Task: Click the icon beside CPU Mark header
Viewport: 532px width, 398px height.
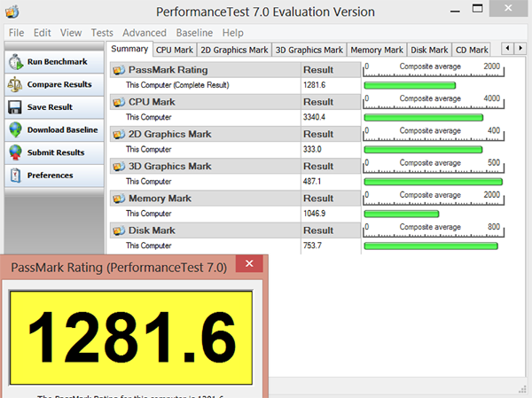Action: click(119, 102)
